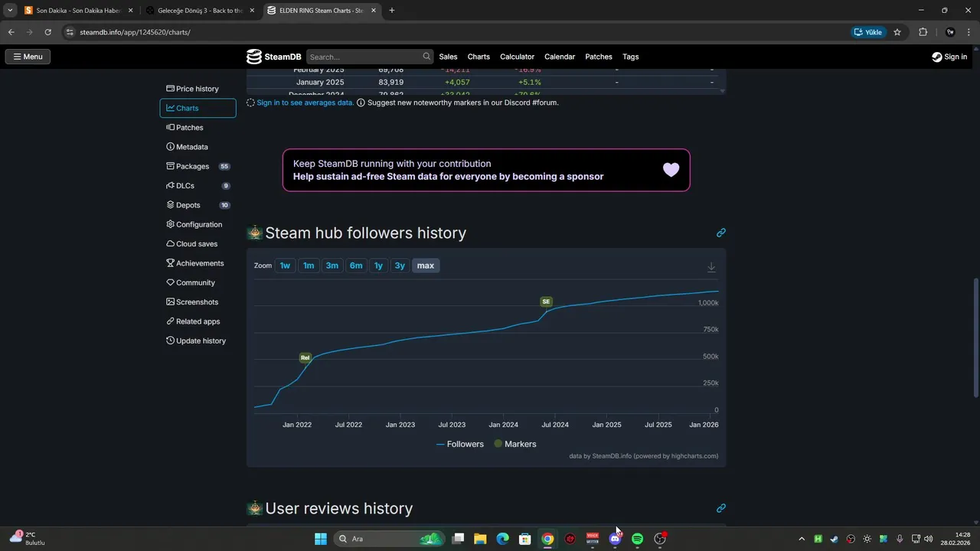Open the Update history sidebar item
This screenshot has height=551, width=980.
[x=198, y=341]
